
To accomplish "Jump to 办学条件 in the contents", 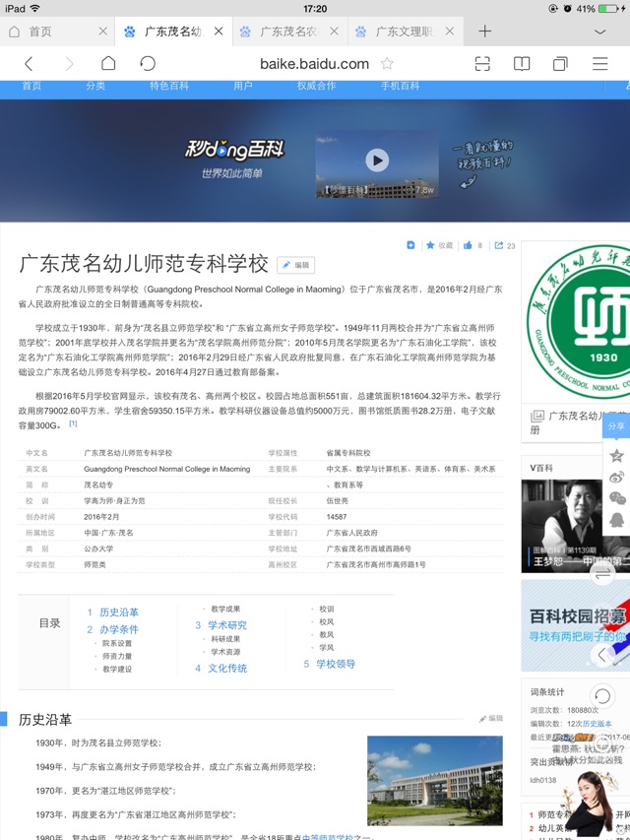I will pyautogui.click(x=118, y=629).
